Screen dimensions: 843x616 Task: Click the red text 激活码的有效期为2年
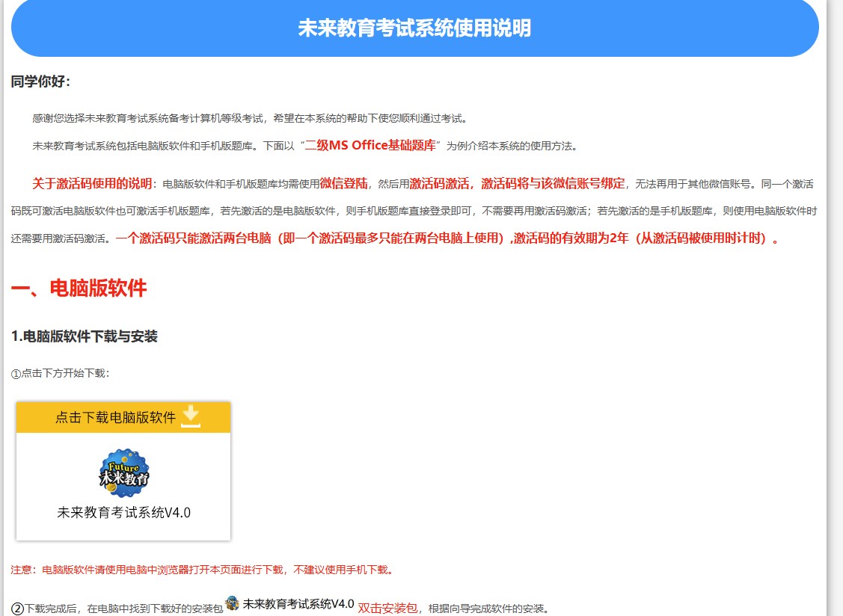[x=571, y=238]
